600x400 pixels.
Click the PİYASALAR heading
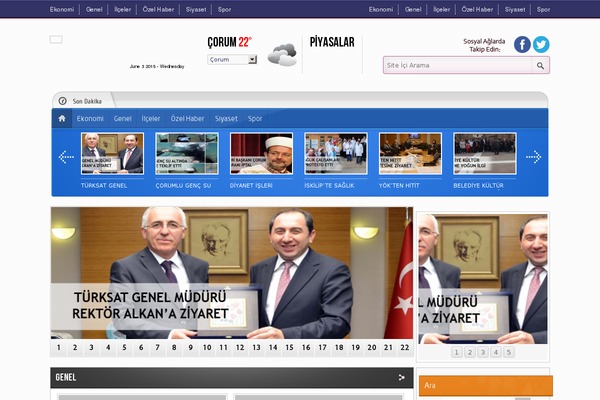(332, 42)
